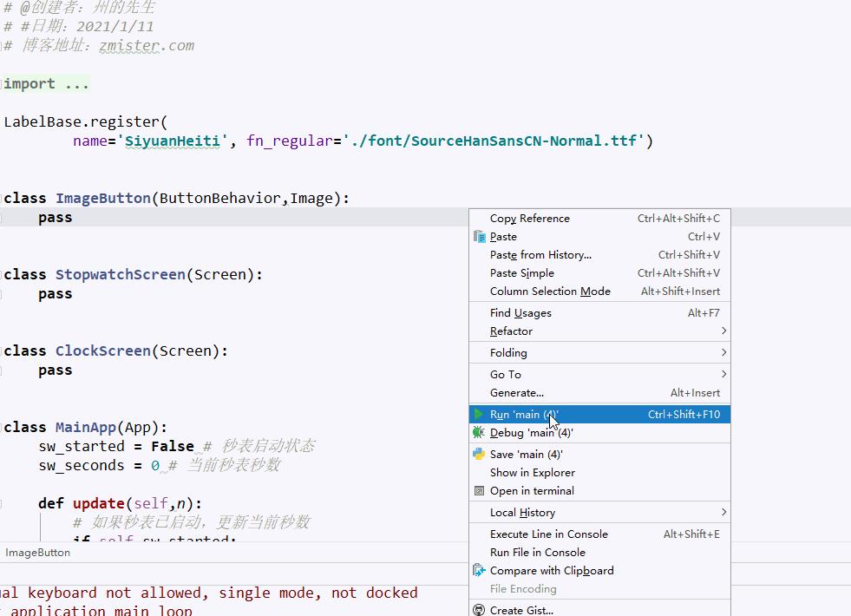Expand the Go To submenu

pos(504,374)
